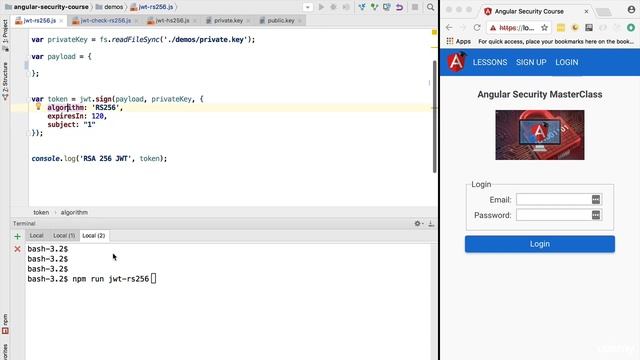The image size is (640, 360).
Task: Click the Debug icon in IDE toolbar
Action: point(333,7)
